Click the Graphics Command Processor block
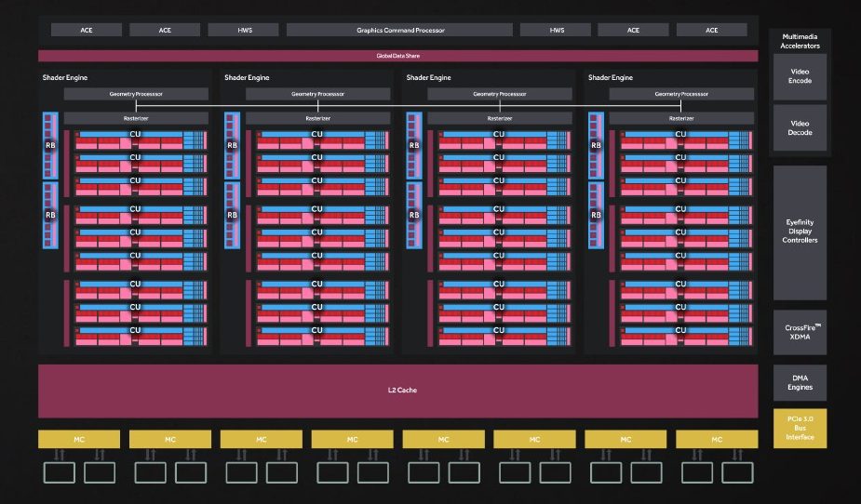This screenshot has width=861, height=504. coord(400,30)
